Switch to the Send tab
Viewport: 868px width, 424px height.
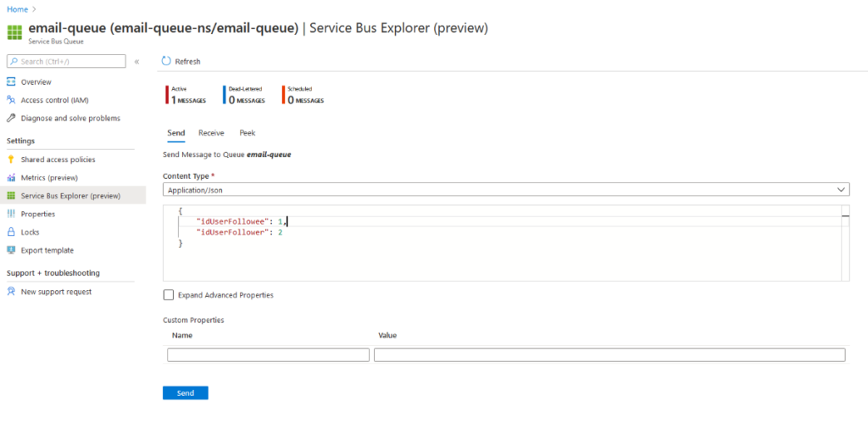[x=176, y=133]
